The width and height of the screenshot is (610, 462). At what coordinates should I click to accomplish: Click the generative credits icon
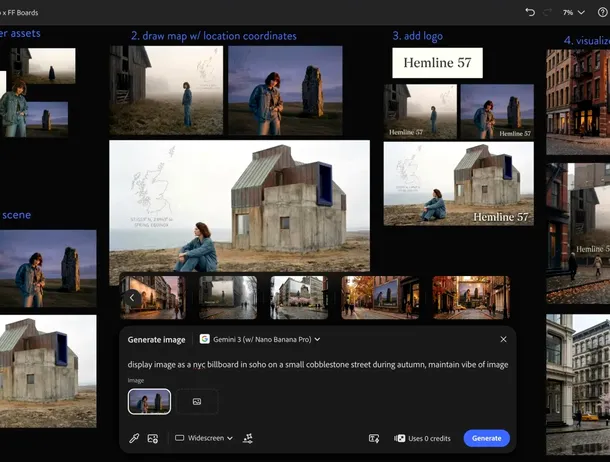point(399,438)
